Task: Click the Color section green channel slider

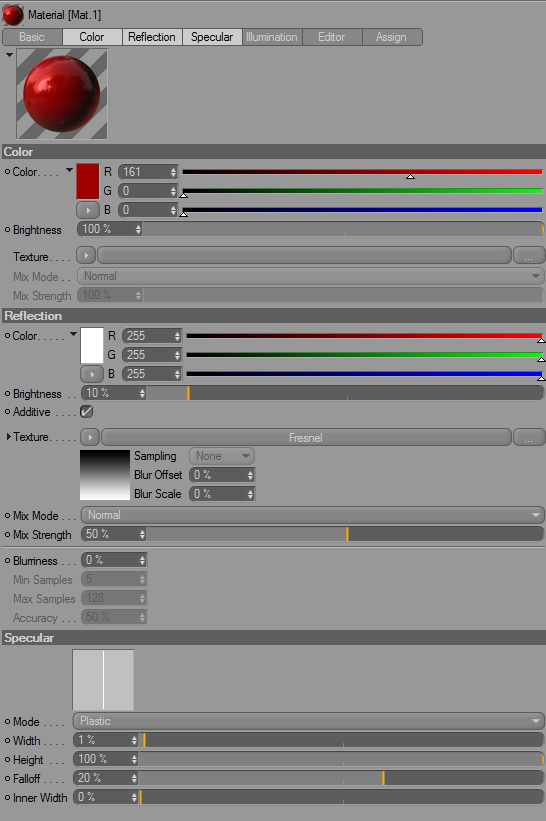Action: click(362, 191)
